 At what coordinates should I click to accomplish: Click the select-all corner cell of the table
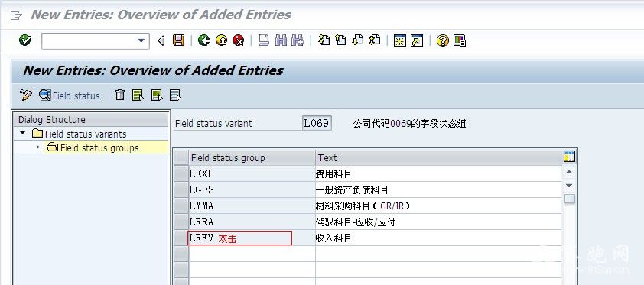pyautogui.click(x=181, y=158)
